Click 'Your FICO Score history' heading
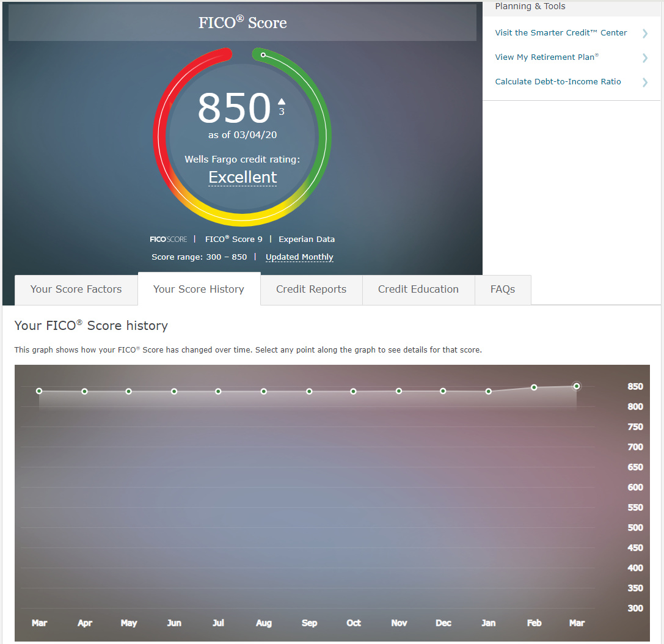The image size is (664, 644). coord(91,326)
